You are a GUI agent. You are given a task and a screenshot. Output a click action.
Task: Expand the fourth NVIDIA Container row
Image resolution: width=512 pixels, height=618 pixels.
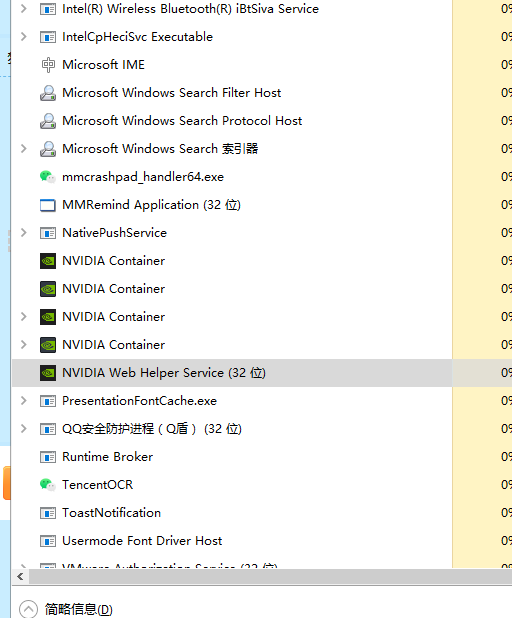point(24,344)
